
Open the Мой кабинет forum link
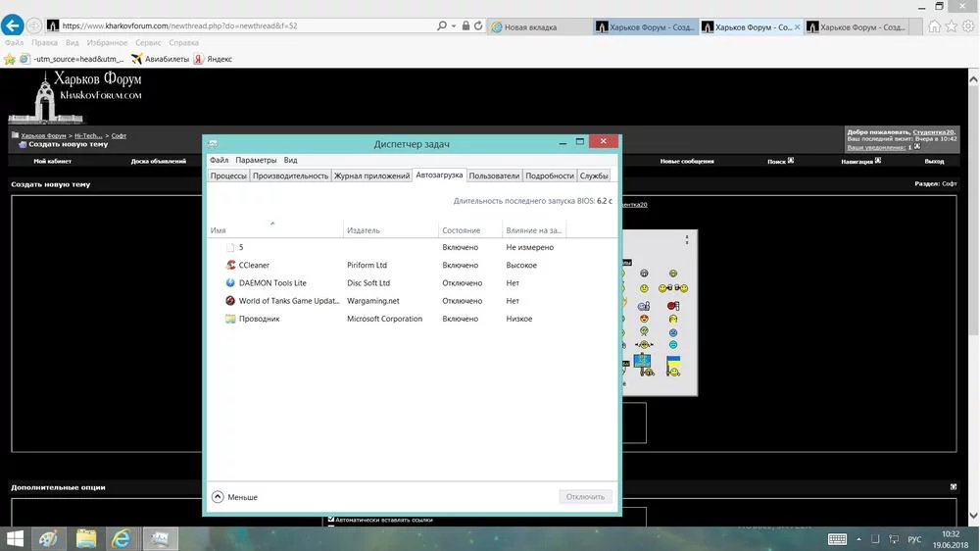[53, 162]
